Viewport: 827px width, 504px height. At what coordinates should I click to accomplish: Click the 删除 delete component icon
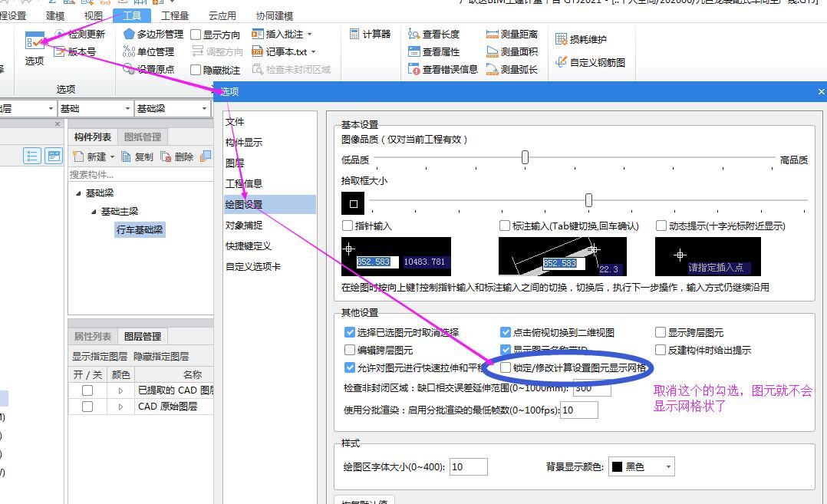pos(166,156)
